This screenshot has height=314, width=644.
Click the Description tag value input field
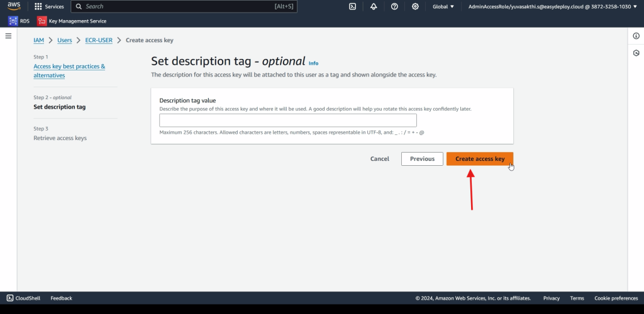click(x=288, y=121)
